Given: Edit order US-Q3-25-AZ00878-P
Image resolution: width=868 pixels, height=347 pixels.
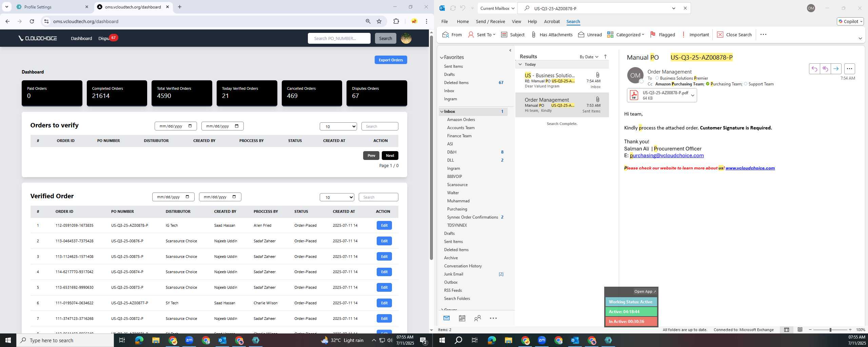Looking at the screenshot, I should click(384, 225).
